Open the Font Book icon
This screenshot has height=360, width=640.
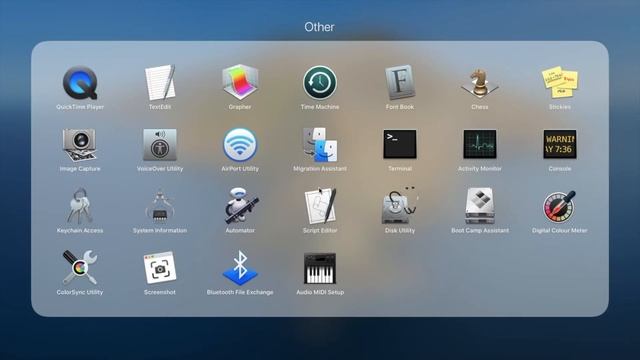400,82
